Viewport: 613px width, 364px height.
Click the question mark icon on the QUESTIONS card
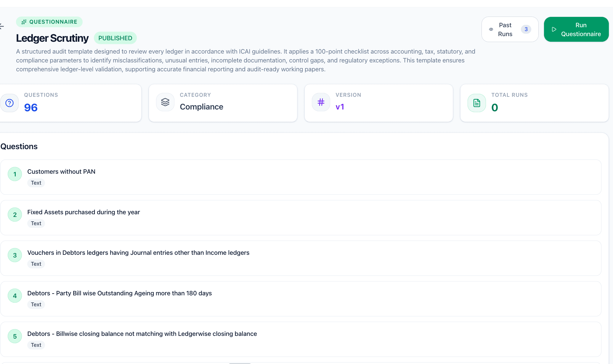(9, 103)
